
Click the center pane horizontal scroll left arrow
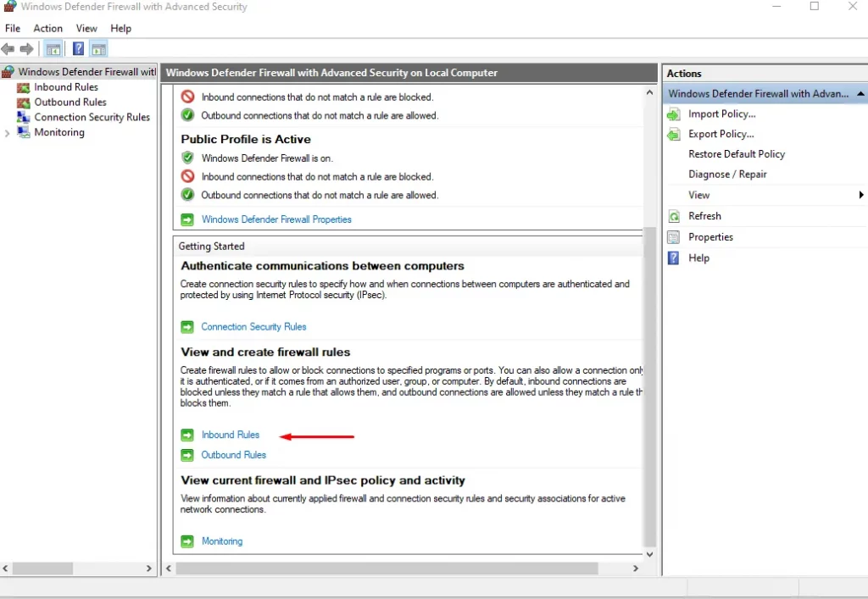click(x=169, y=568)
